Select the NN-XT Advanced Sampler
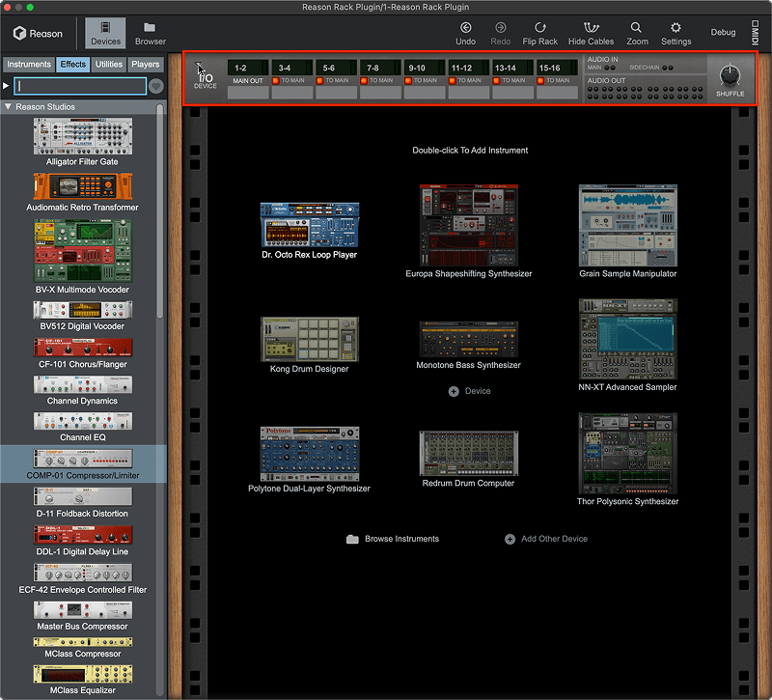Image resolution: width=772 pixels, height=700 pixels. (628, 339)
